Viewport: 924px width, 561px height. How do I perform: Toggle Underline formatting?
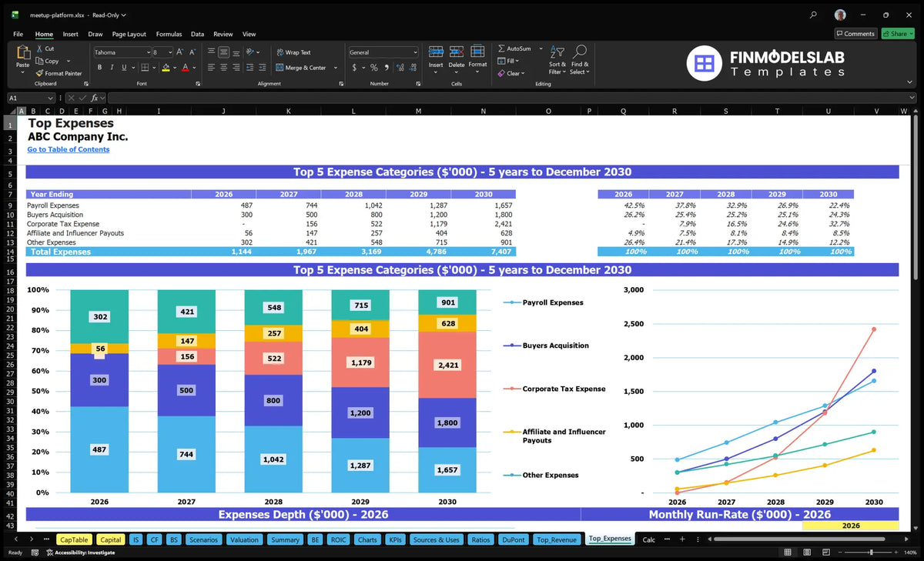tap(122, 68)
